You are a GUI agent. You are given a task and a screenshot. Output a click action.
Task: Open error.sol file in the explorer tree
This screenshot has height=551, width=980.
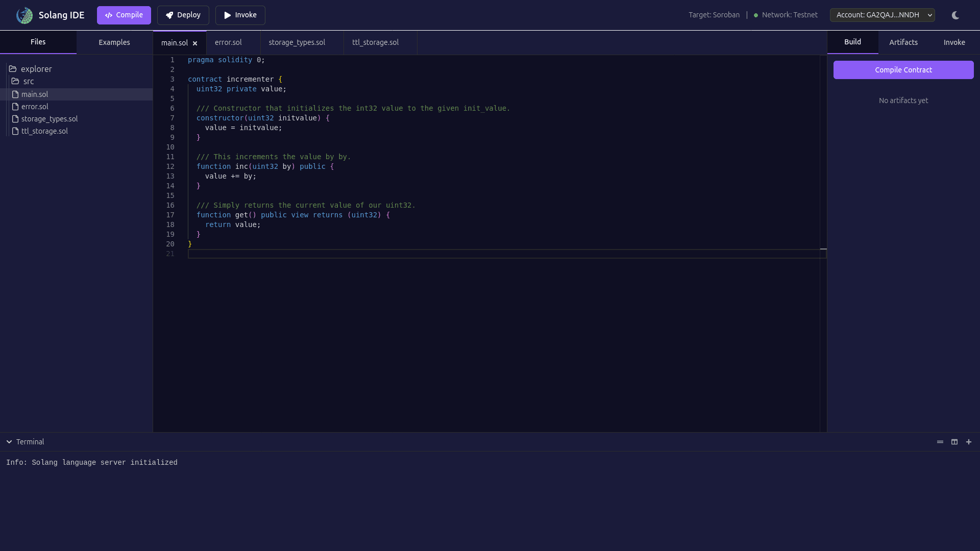point(35,107)
